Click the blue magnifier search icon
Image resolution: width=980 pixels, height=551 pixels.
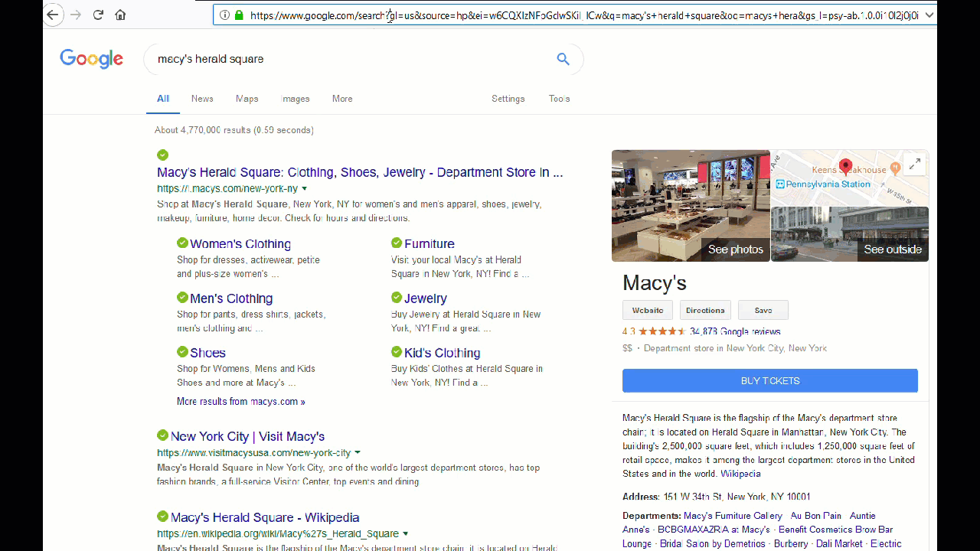click(x=563, y=59)
